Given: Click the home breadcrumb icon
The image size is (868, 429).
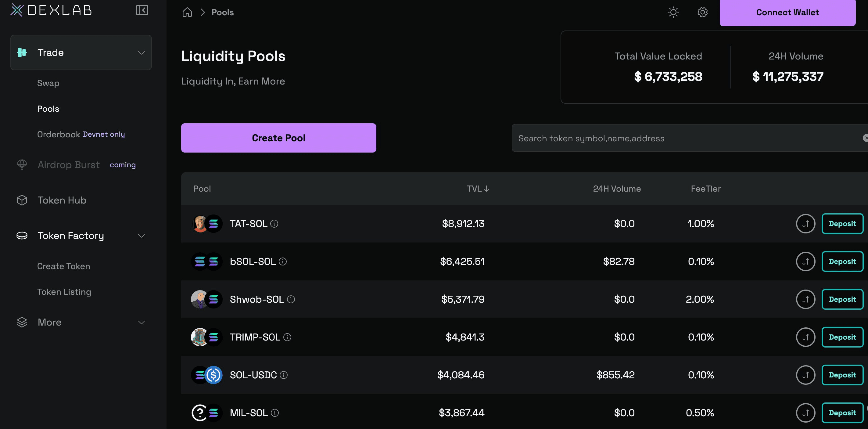Looking at the screenshot, I should coord(187,13).
